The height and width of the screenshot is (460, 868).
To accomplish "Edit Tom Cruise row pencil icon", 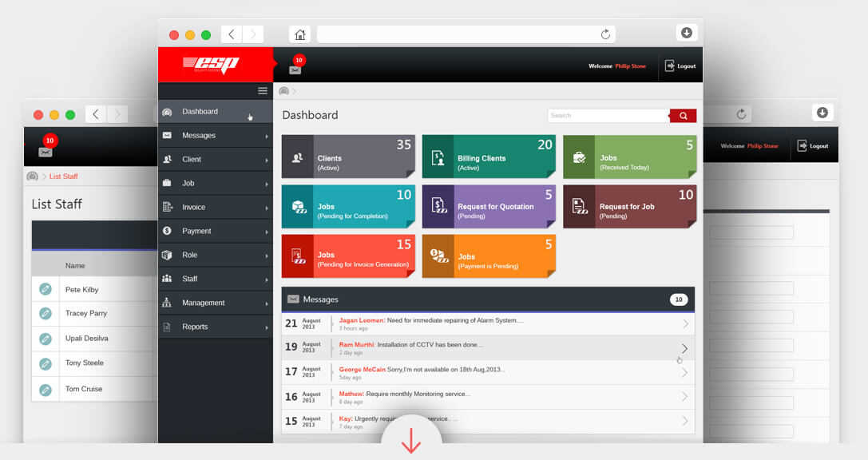I will [46, 390].
